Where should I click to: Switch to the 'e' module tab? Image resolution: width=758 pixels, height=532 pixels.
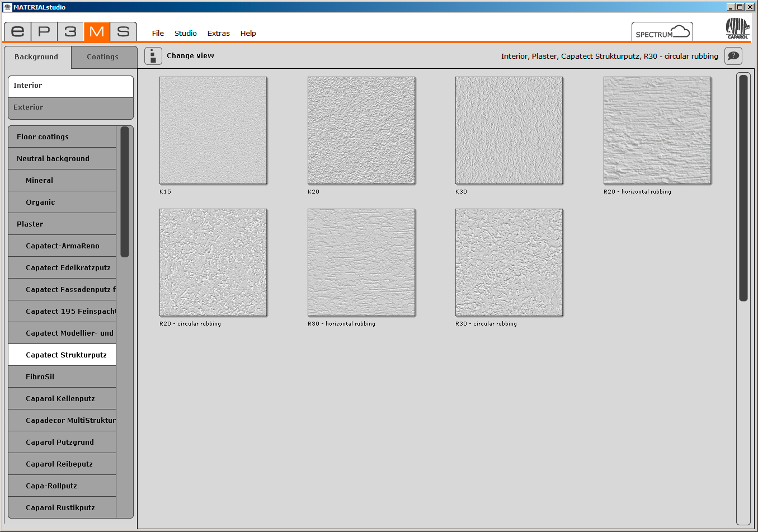(17, 31)
